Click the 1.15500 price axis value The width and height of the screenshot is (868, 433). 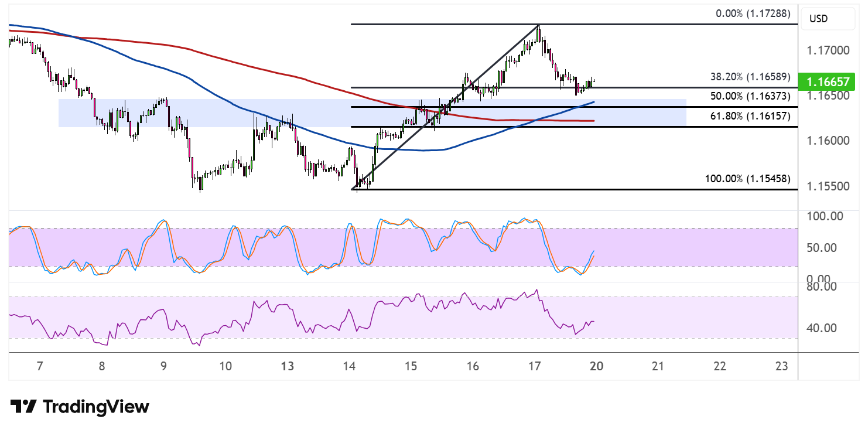(x=828, y=186)
